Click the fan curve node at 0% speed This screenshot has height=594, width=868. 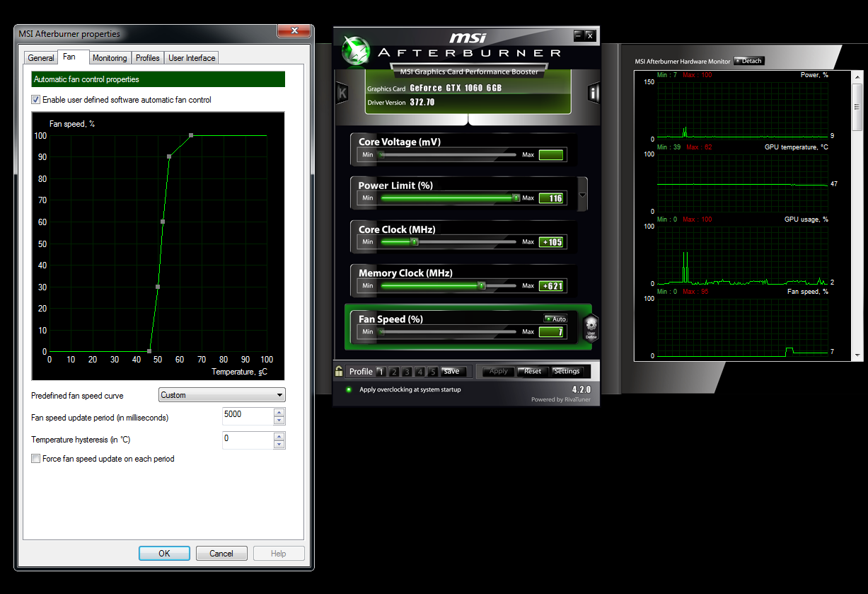click(x=149, y=351)
